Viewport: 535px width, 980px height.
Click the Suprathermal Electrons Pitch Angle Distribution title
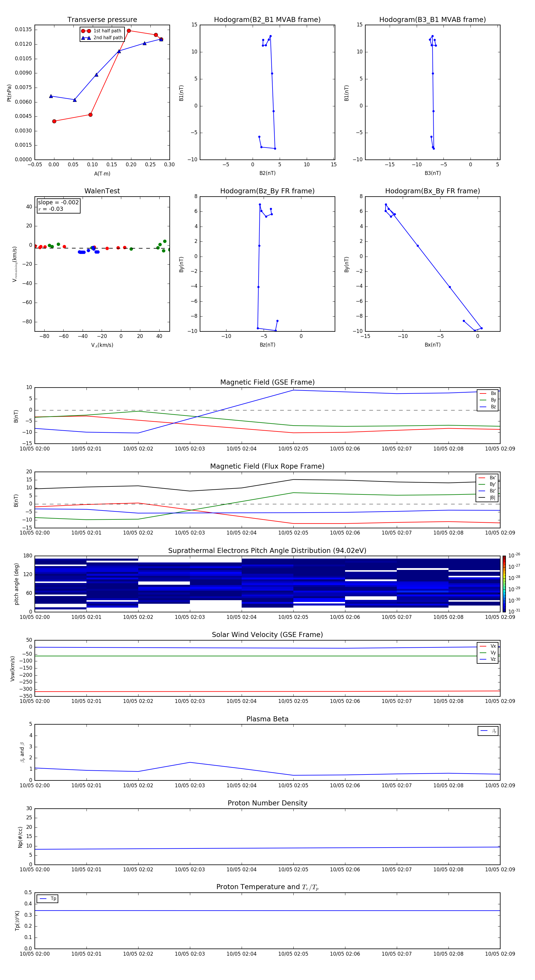coord(267,551)
